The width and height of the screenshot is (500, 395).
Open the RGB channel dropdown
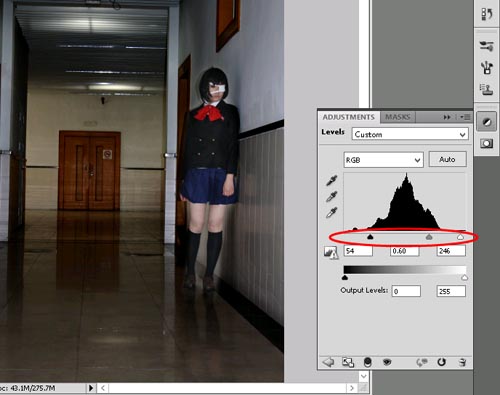[384, 160]
